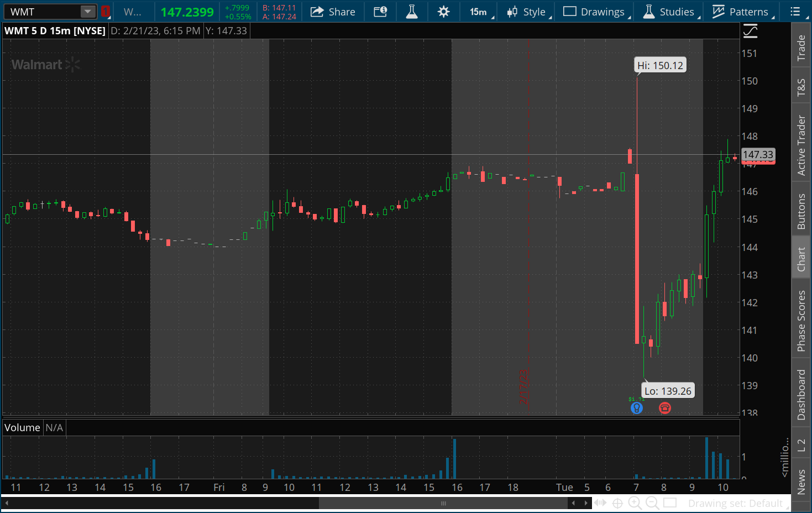Click the last price 147.2399
The image size is (812, 513).
click(187, 12)
